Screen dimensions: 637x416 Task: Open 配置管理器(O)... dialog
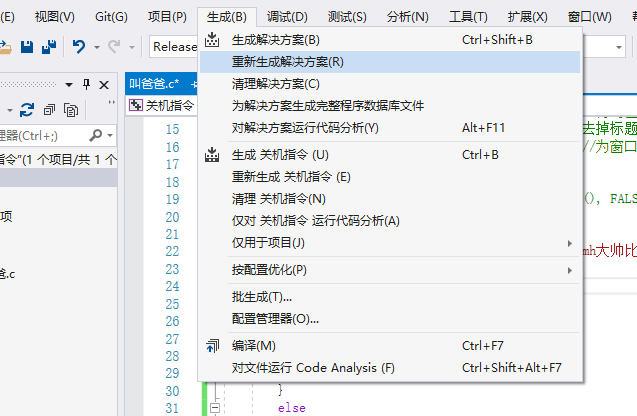[390, 319]
